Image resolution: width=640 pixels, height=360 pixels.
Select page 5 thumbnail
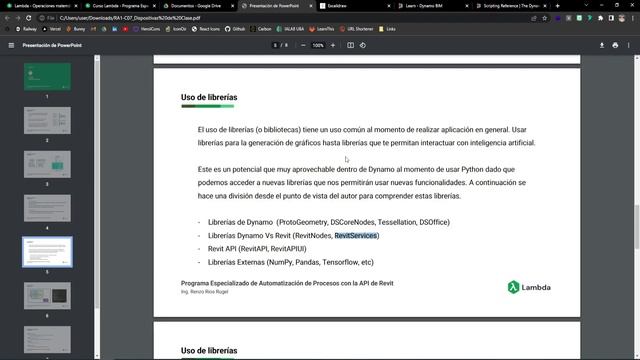[47, 252]
